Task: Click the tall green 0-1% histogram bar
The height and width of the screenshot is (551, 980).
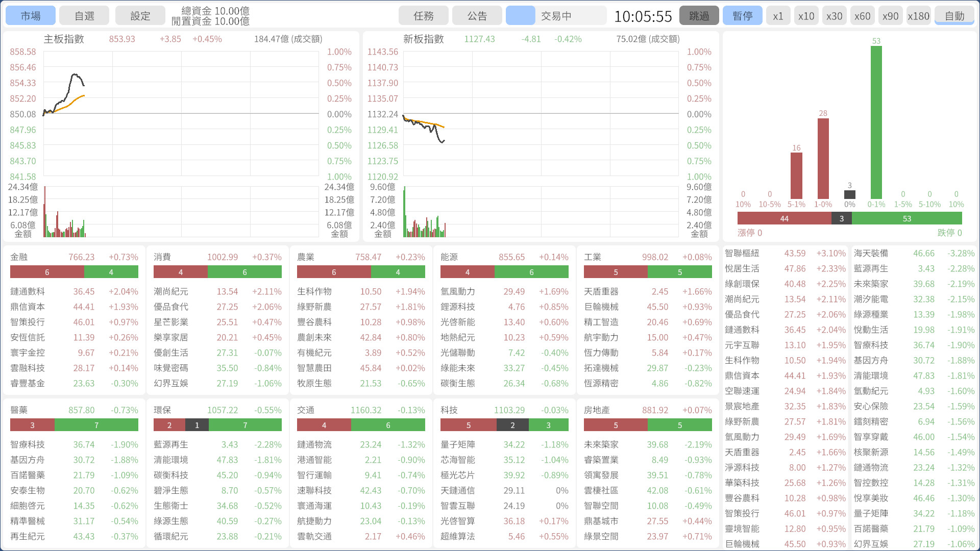Action: pos(876,122)
